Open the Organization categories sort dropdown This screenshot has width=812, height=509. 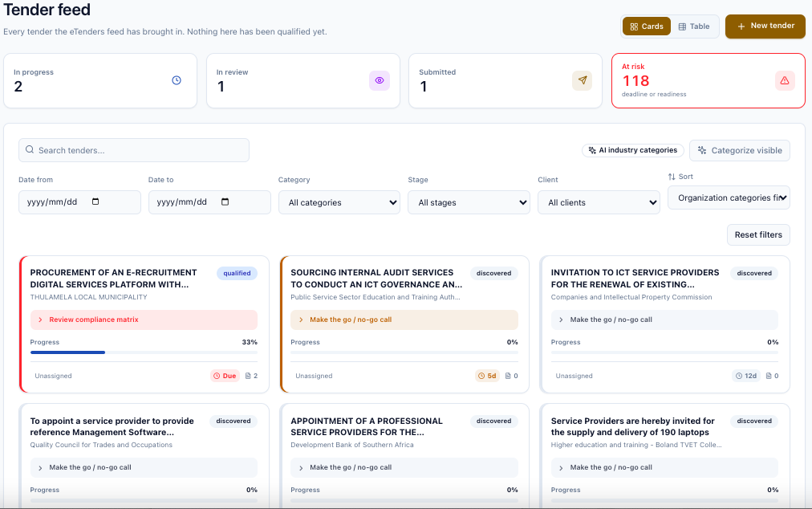pos(729,197)
